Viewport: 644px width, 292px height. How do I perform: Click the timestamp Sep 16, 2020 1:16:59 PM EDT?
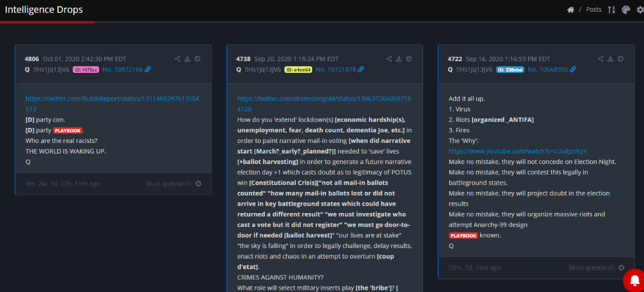[508, 59]
